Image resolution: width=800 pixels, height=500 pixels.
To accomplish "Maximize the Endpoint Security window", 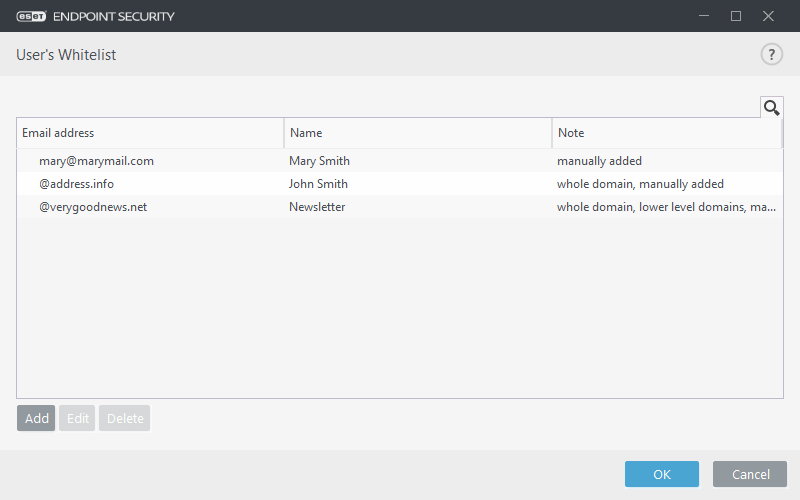I will pyautogui.click(x=736, y=16).
